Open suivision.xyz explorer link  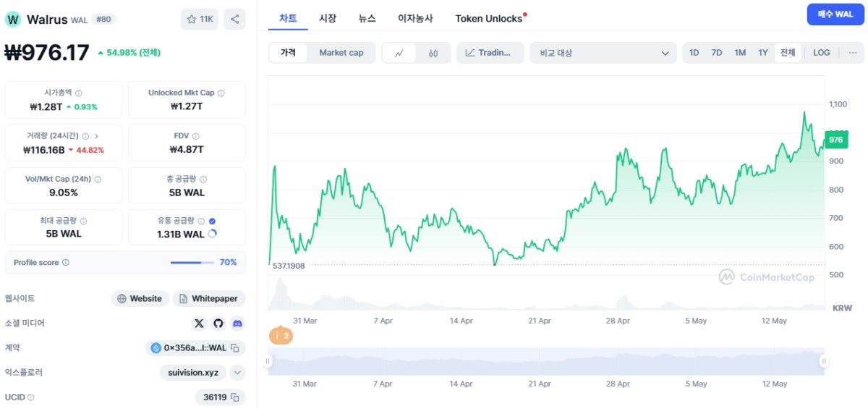193,373
